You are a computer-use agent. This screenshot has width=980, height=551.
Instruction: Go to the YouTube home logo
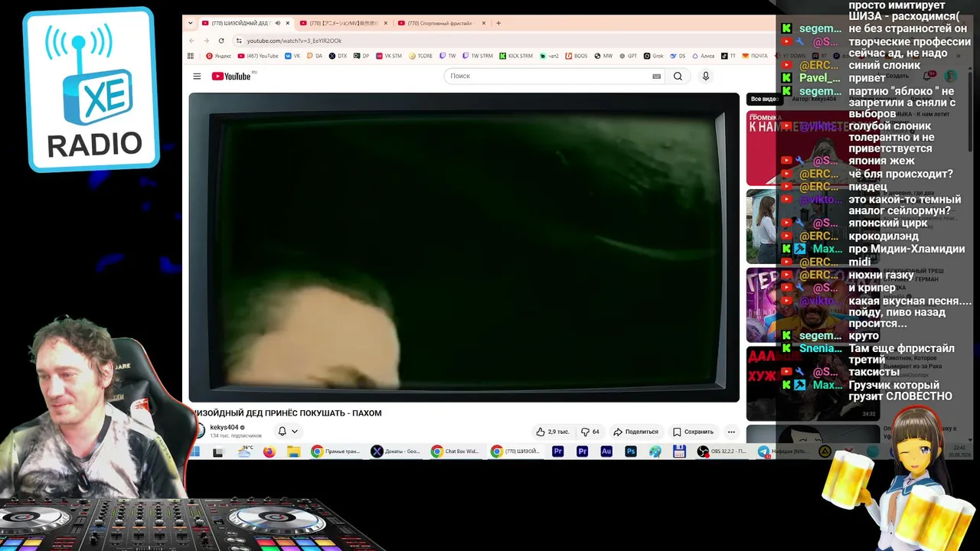231,77
